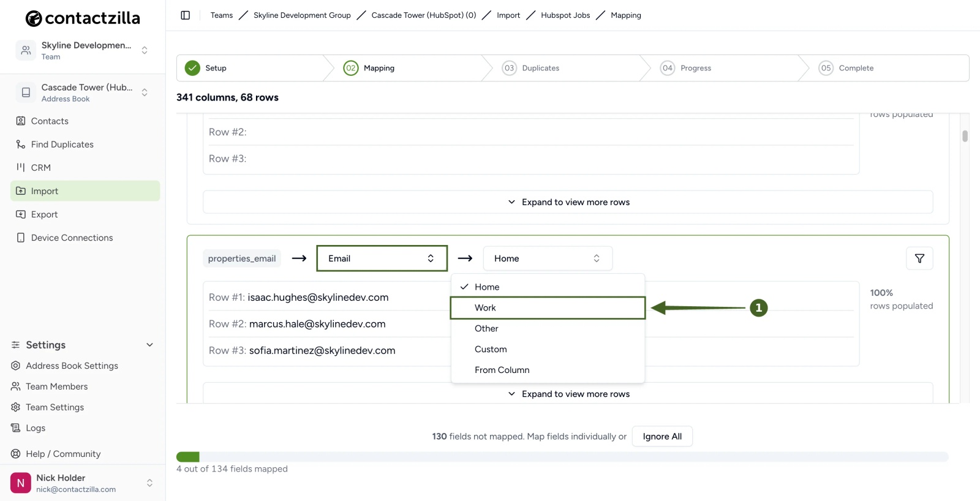Image resolution: width=980 pixels, height=501 pixels.
Task: Click the Device Connections icon
Action: tap(21, 238)
